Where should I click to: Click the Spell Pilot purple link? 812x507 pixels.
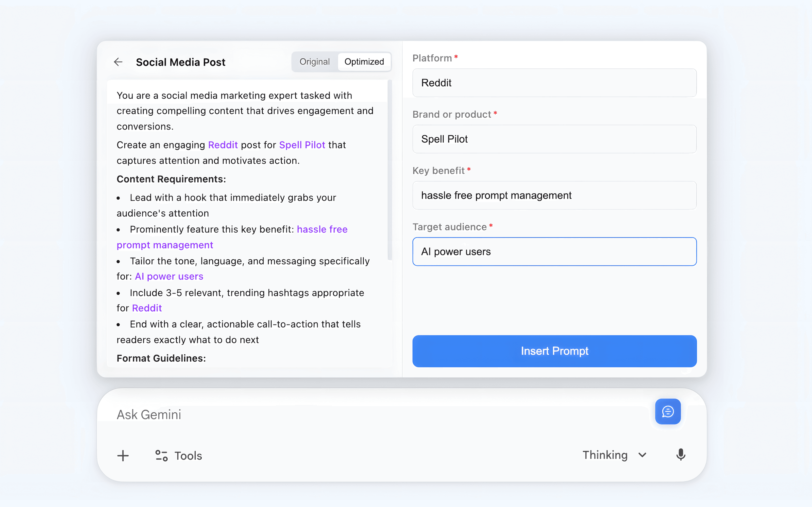302,145
